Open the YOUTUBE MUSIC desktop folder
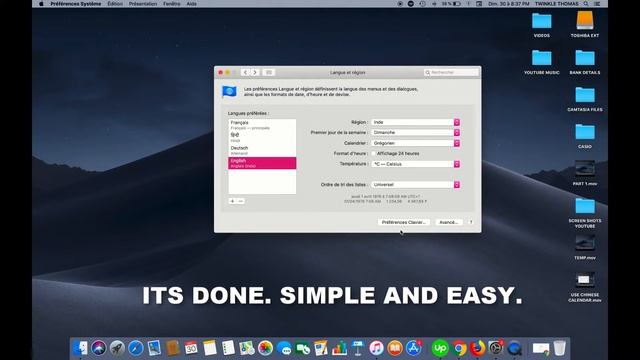640x360 pixels. click(x=542, y=58)
